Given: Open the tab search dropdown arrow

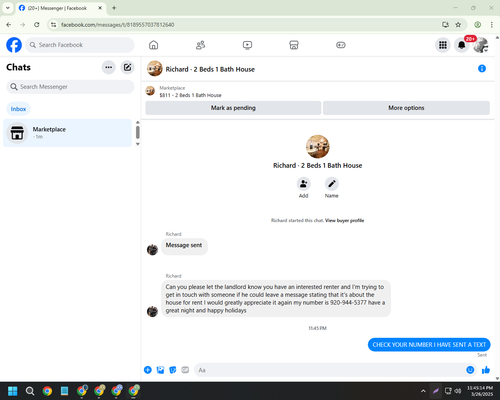Looking at the screenshot, I should pos(8,8).
